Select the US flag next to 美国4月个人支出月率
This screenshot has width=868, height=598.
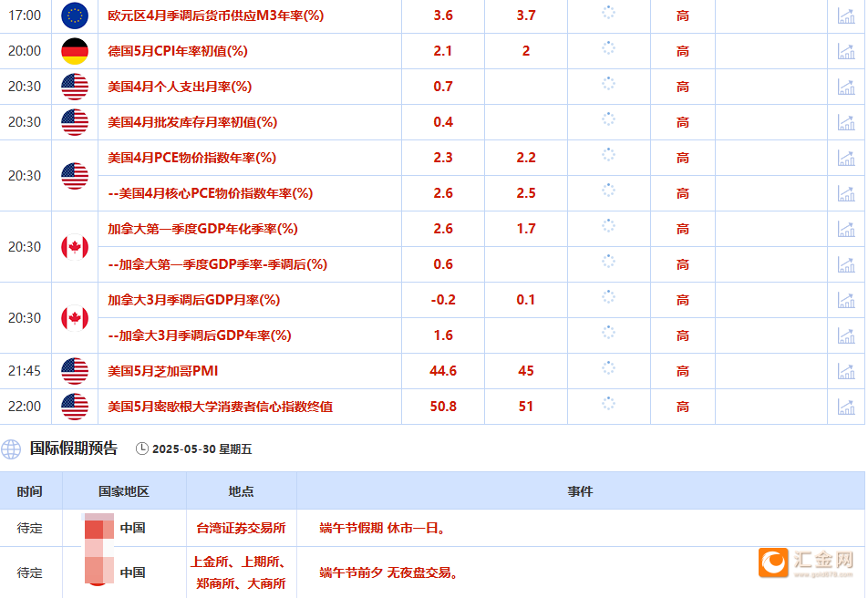[x=74, y=87]
